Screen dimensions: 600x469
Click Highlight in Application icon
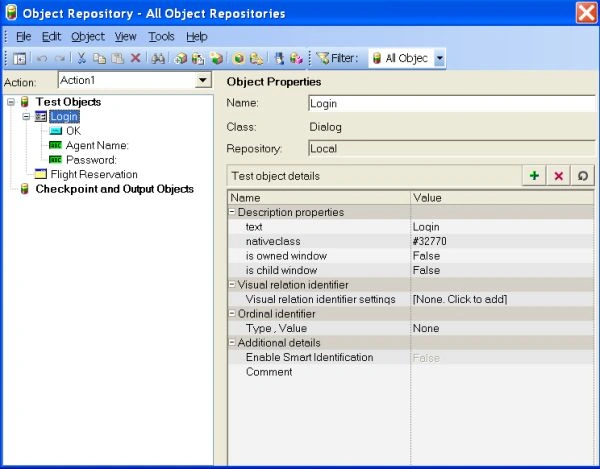(x=239, y=58)
